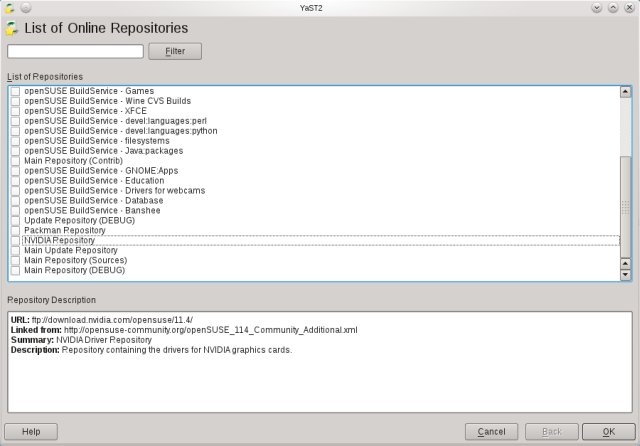Click the scroll up arrow above the bottom one
640x446 pixels.
pyautogui.click(x=625, y=264)
